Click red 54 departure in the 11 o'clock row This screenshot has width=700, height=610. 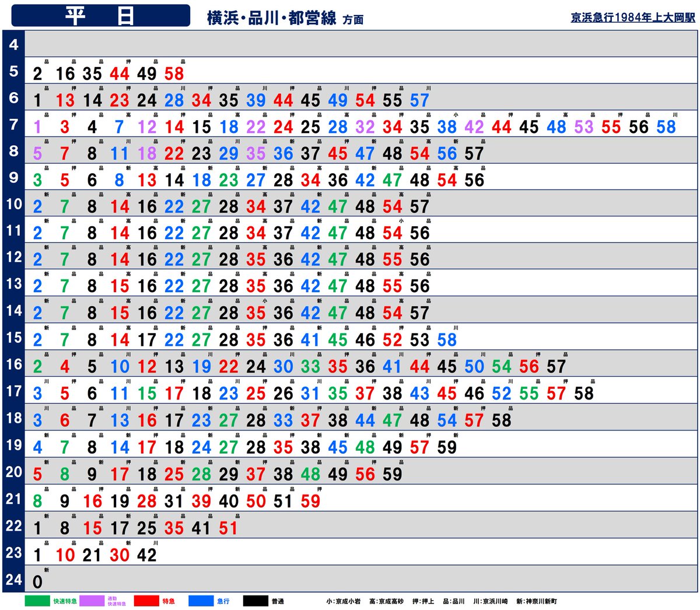click(392, 233)
